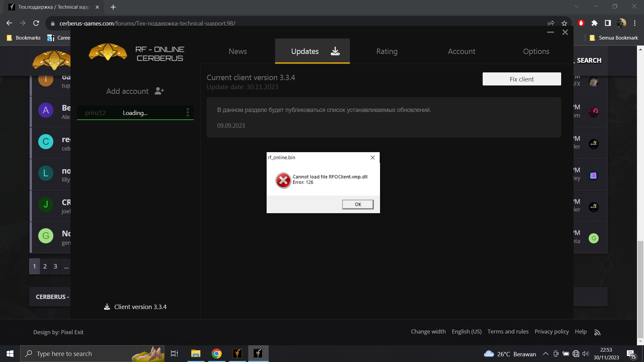Reload the Chrome page
Screen dimensions: 644x362
click(36, 23)
